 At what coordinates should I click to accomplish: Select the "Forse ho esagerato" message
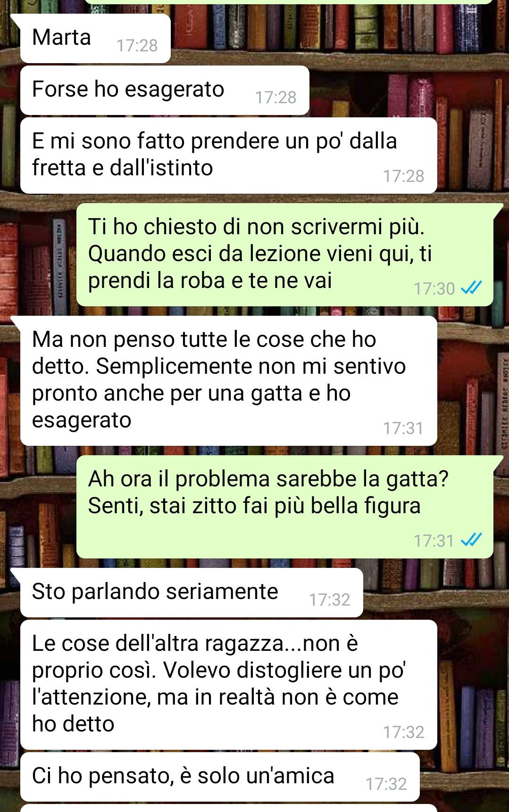tap(165, 90)
